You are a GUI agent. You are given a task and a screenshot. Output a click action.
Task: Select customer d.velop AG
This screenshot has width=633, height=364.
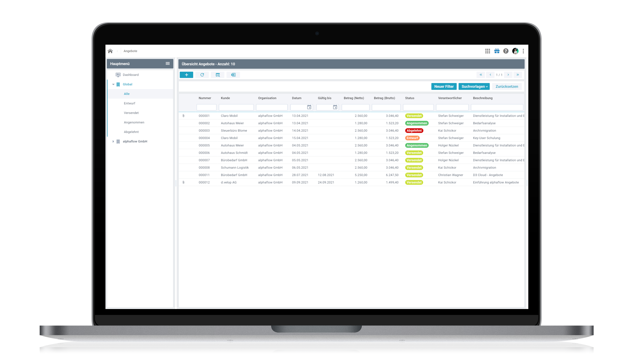229,182
